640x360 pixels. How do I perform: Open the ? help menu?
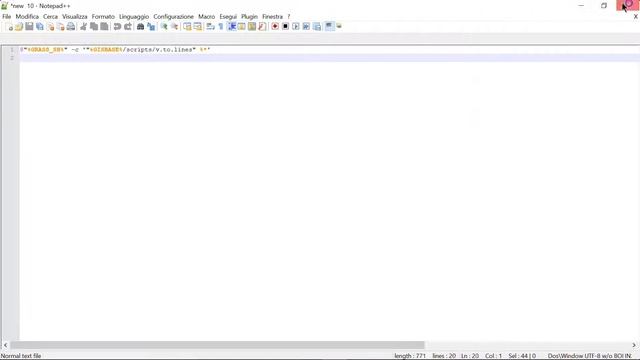pyautogui.click(x=289, y=17)
